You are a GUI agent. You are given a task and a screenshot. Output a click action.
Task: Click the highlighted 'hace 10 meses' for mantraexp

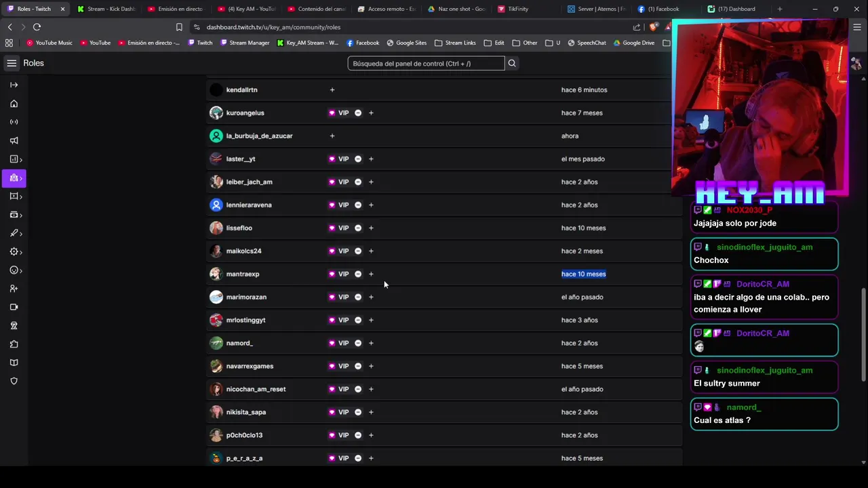583,274
